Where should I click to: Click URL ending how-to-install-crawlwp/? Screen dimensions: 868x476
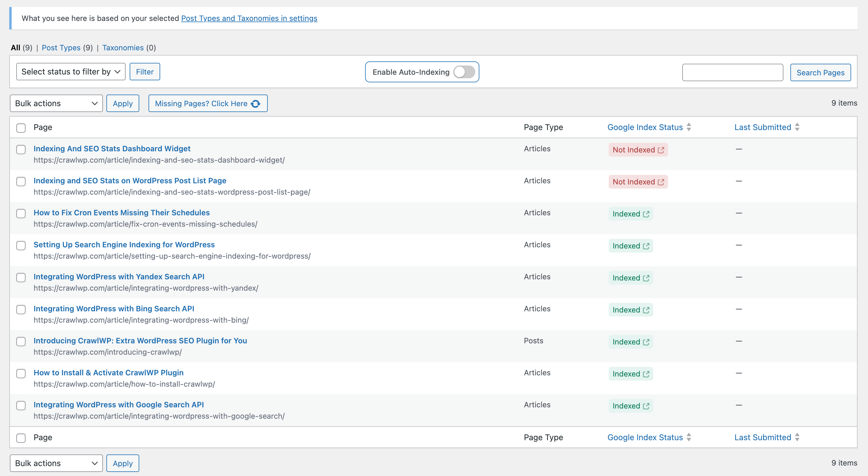124,384
